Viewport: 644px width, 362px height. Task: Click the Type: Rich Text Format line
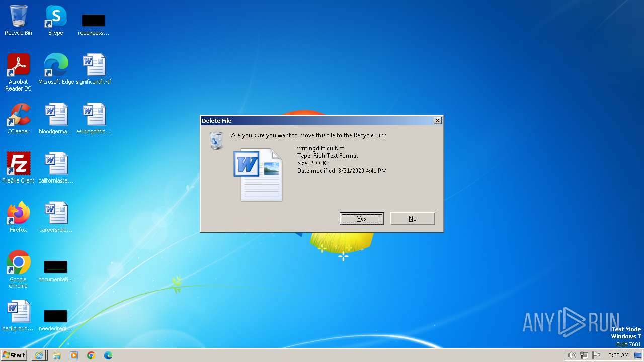coord(328,156)
